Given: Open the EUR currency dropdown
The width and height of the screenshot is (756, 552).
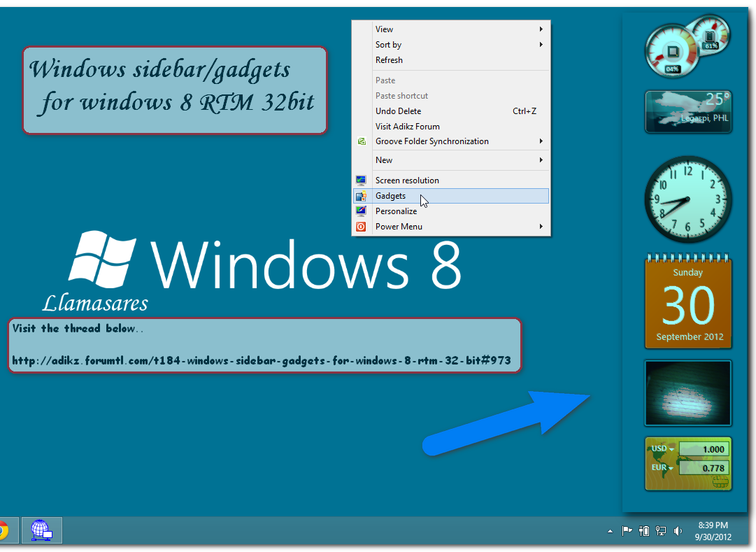Looking at the screenshot, I should 662,467.
